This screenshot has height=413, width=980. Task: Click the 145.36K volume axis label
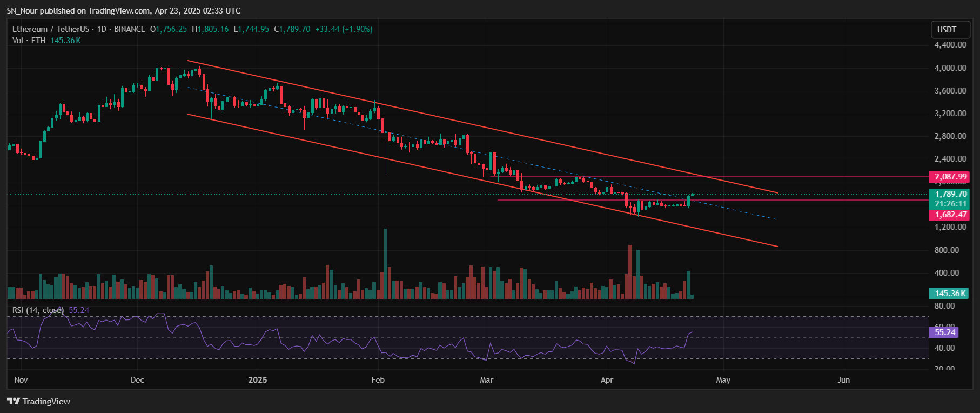pyautogui.click(x=950, y=294)
